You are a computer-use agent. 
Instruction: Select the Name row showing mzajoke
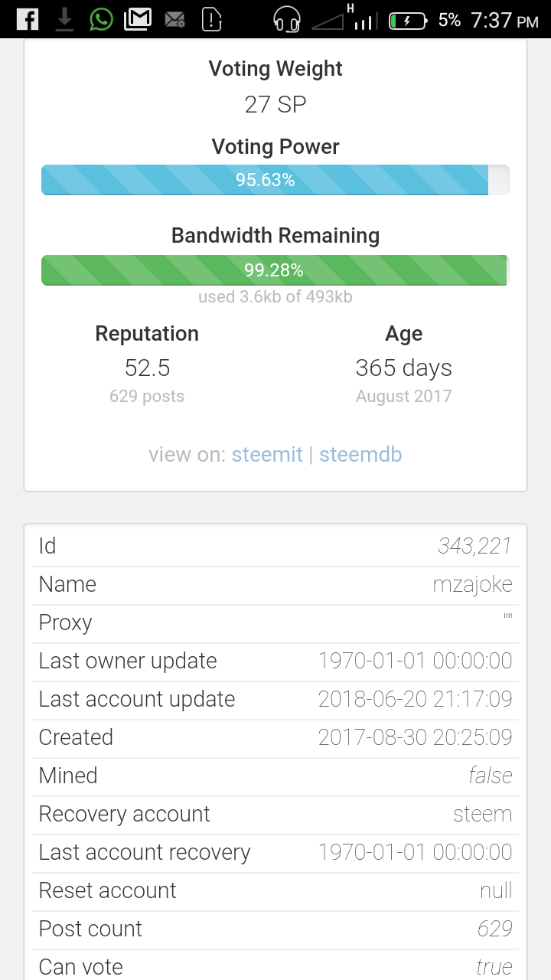[275, 585]
